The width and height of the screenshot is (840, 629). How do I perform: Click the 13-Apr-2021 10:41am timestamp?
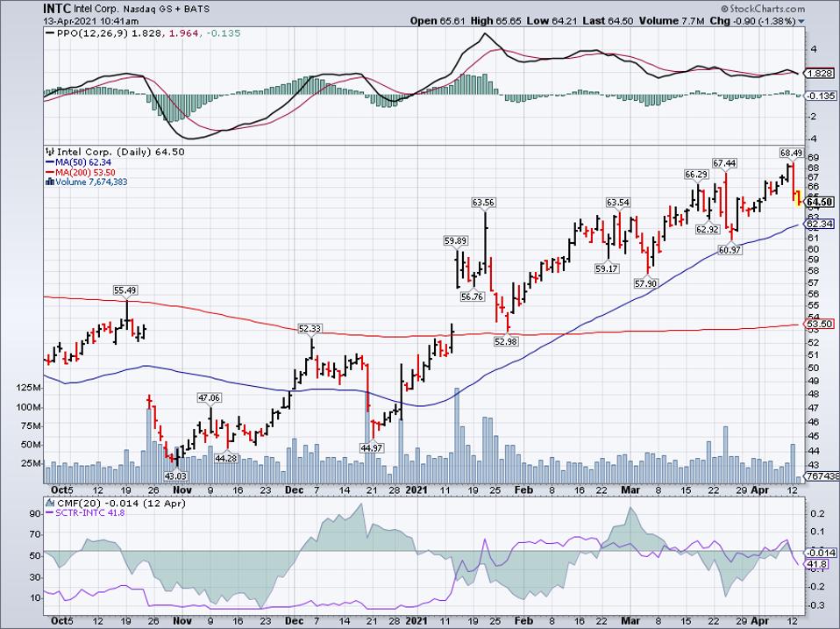[91, 21]
